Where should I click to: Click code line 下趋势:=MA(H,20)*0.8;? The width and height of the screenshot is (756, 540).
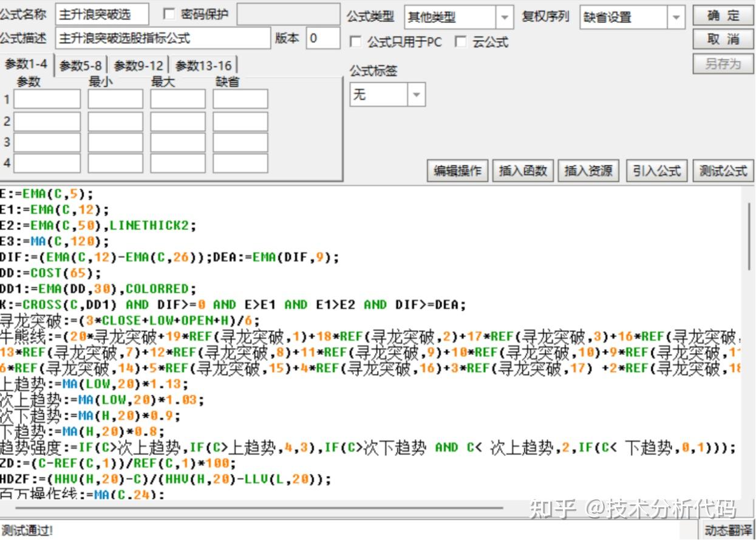click(x=83, y=432)
